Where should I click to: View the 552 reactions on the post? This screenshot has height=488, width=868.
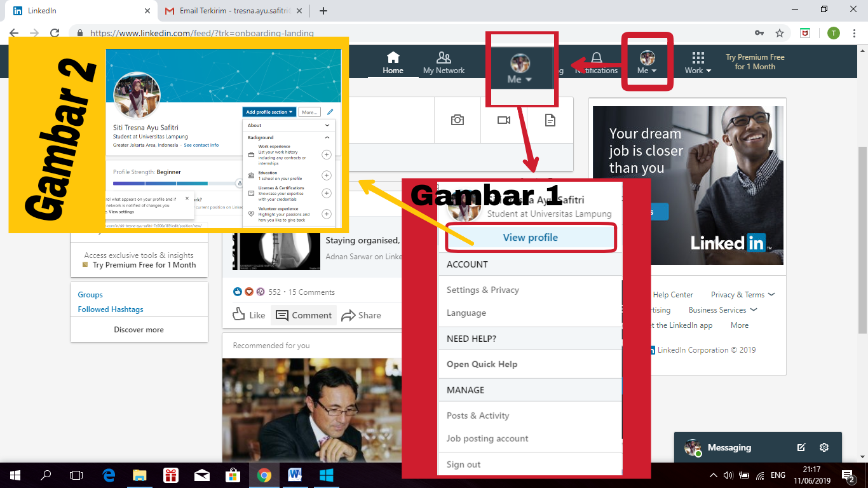point(274,292)
